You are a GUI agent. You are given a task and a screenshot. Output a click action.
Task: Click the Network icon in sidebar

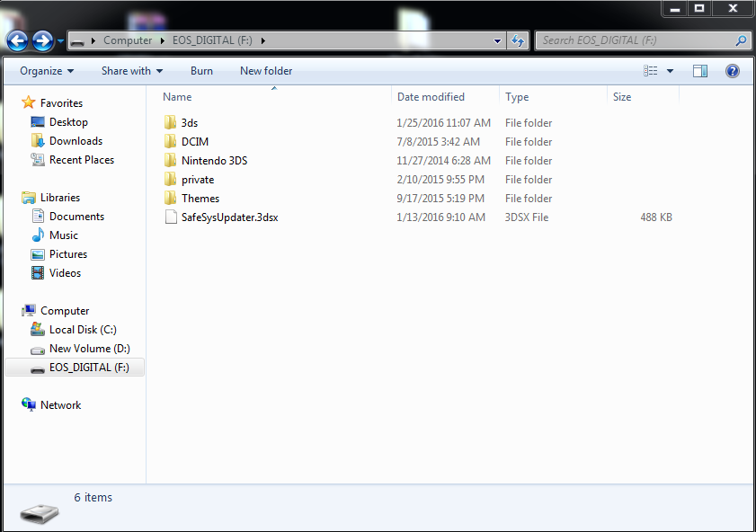pos(29,404)
